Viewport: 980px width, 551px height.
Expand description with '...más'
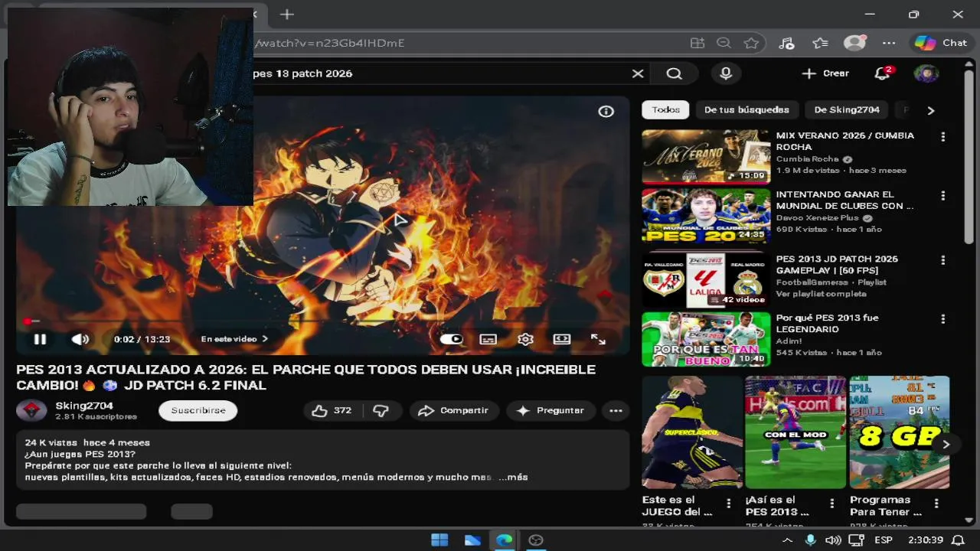[513, 477]
